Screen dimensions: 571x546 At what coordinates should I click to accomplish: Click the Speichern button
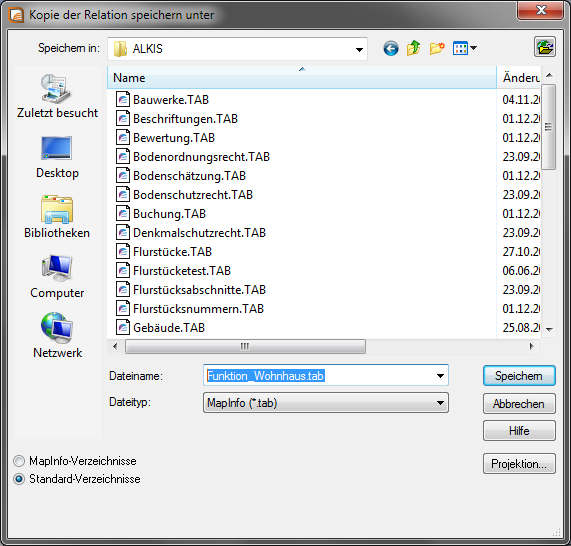point(519,376)
